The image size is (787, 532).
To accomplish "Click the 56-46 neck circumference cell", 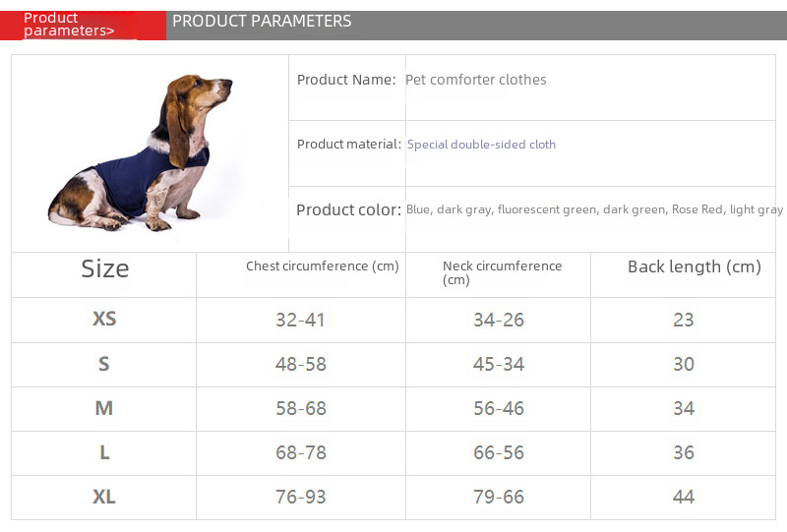I will pyautogui.click(x=499, y=408).
